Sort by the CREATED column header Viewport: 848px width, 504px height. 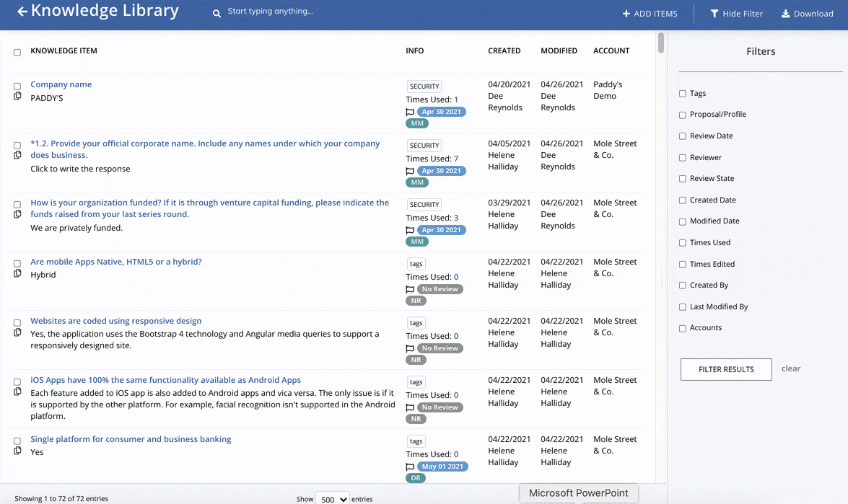[x=504, y=50]
